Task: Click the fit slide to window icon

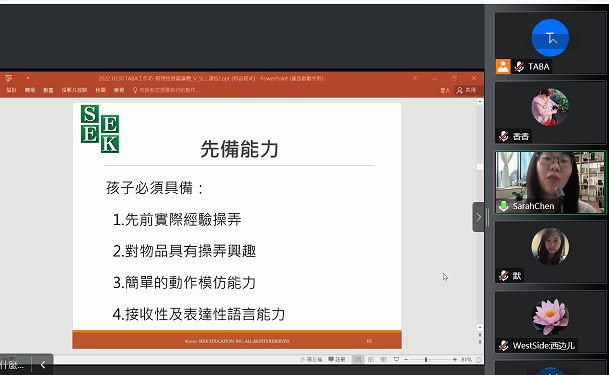Action: (x=479, y=360)
